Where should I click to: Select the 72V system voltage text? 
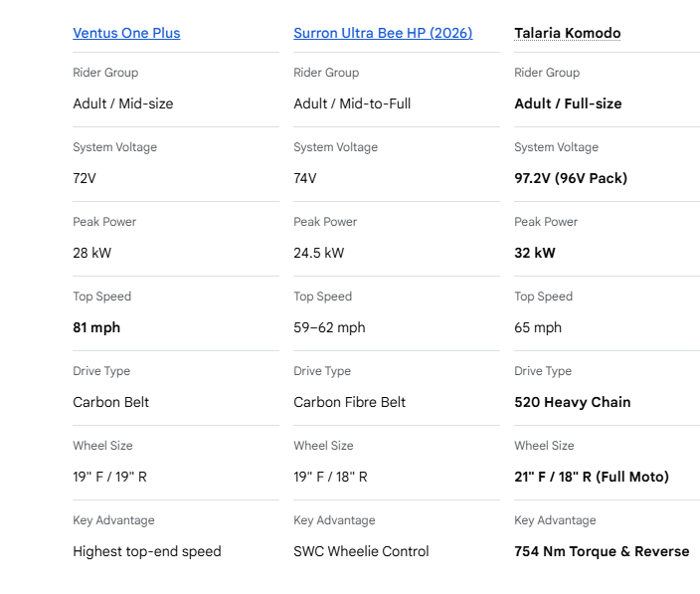pyautogui.click(x=85, y=178)
